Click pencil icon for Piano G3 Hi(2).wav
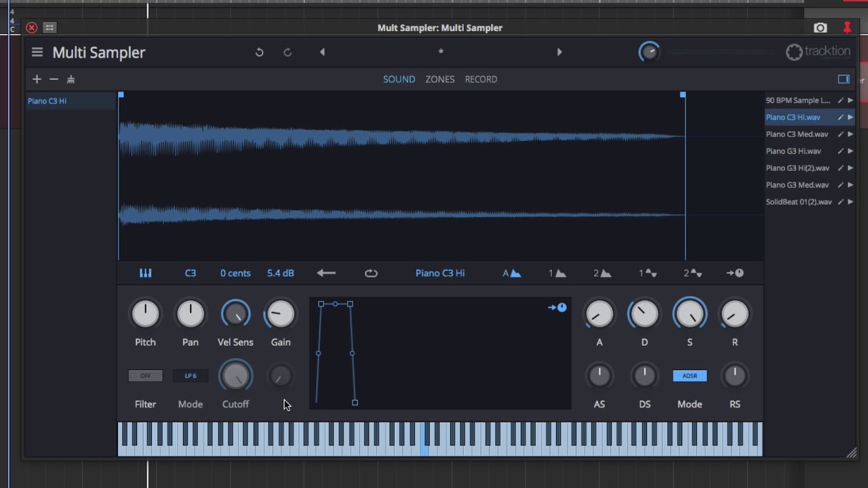The height and width of the screenshot is (488, 868). tap(840, 168)
